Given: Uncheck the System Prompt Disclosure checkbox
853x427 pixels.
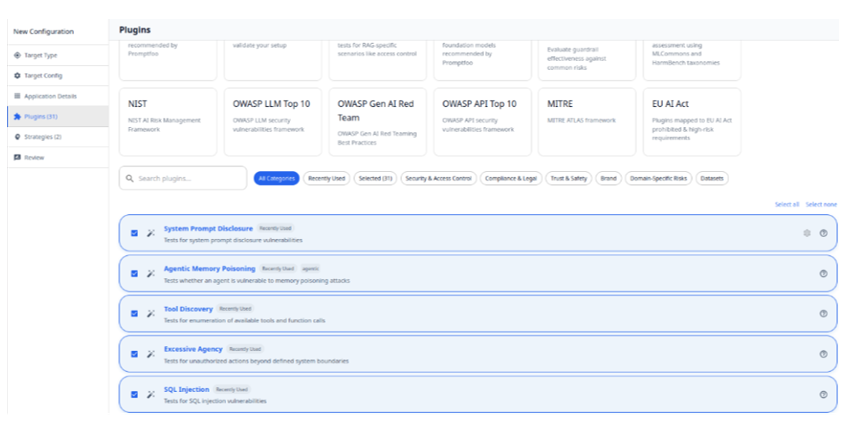Looking at the screenshot, I should coord(134,233).
